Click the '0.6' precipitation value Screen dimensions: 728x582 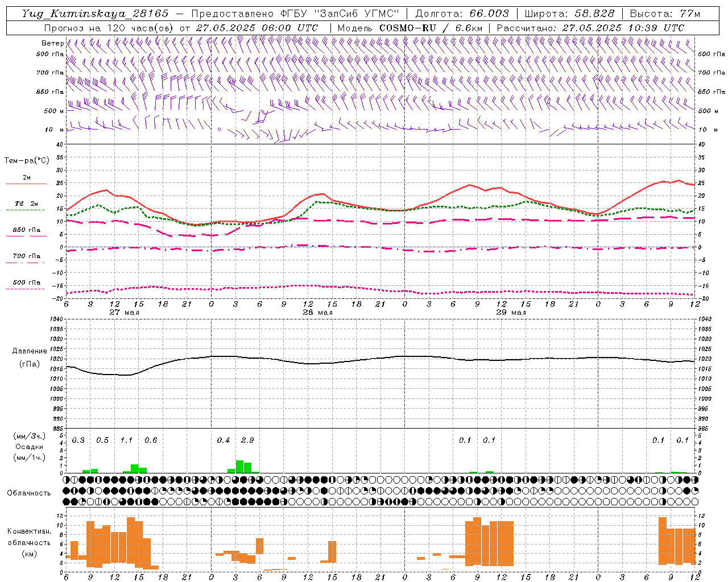pos(151,440)
